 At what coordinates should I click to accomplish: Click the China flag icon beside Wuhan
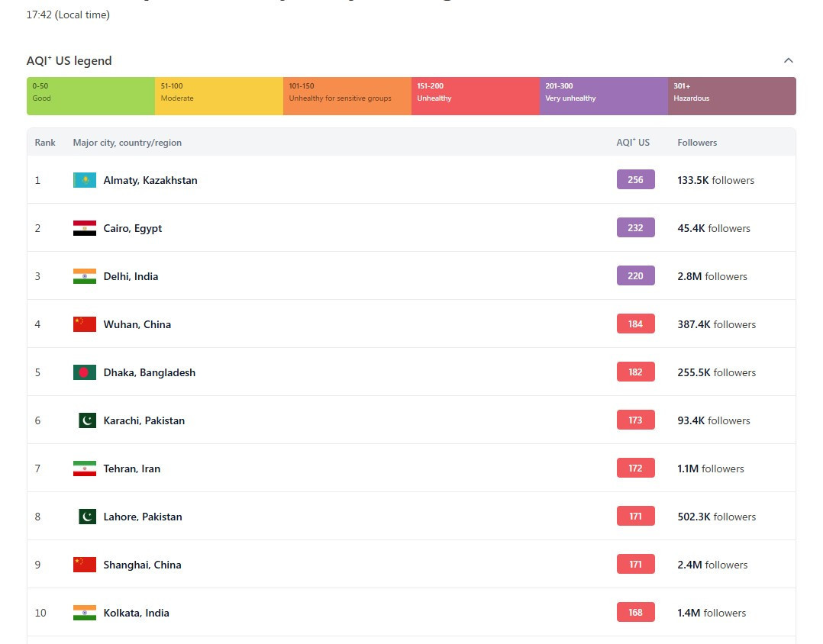pos(85,324)
